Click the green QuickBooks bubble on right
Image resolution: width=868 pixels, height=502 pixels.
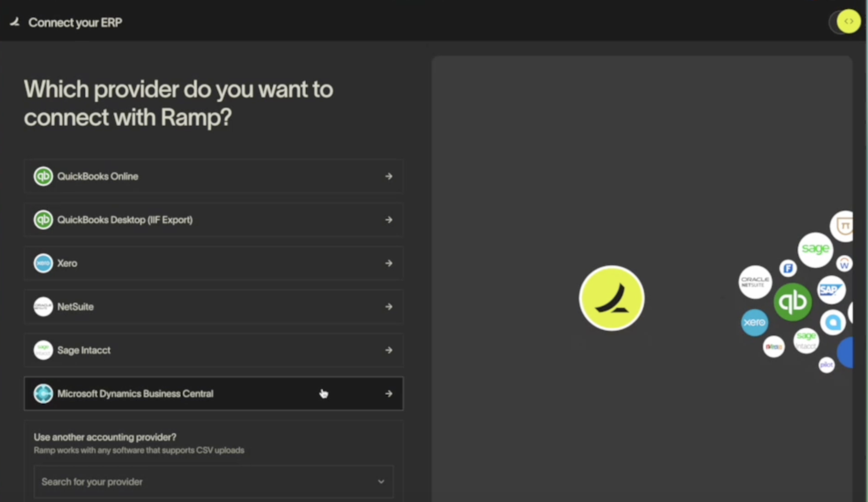click(793, 302)
